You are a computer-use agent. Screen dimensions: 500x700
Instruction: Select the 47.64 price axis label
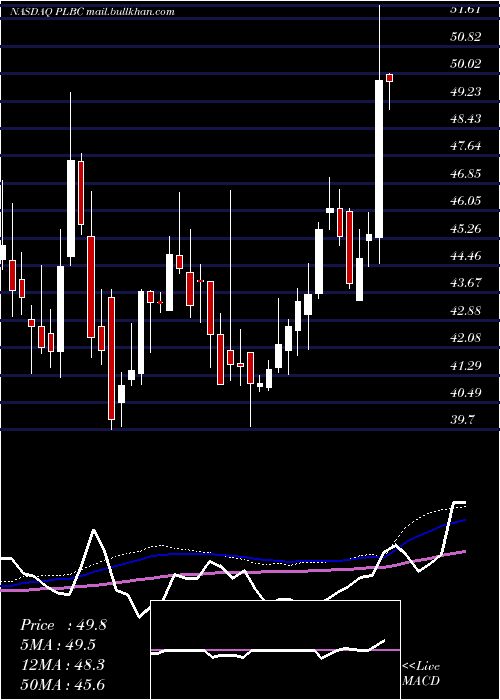466,146
